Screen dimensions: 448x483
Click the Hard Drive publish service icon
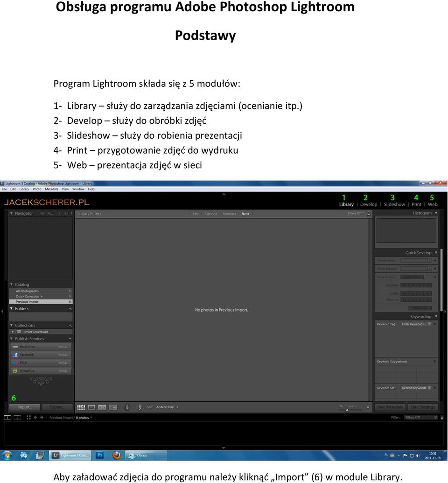coord(15,347)
